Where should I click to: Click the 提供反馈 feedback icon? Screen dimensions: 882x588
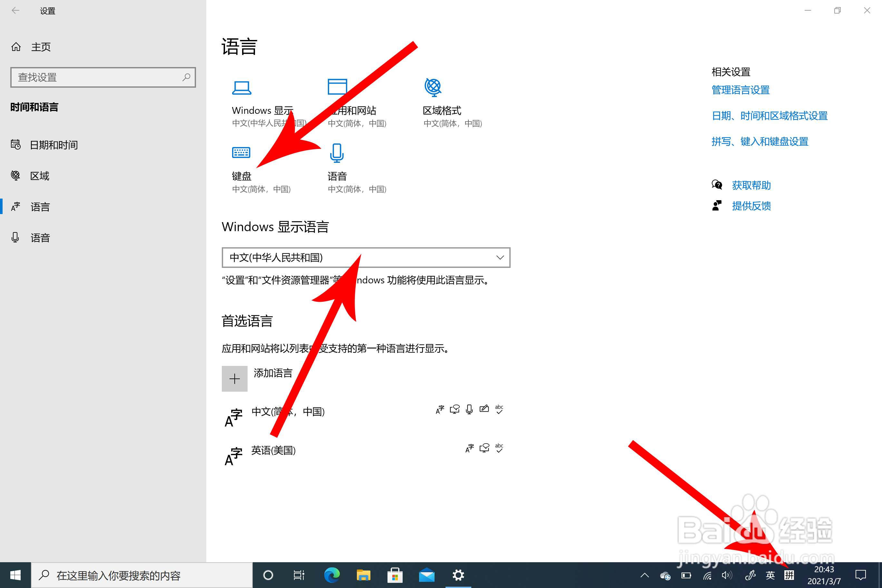click(x=717, y=205)
